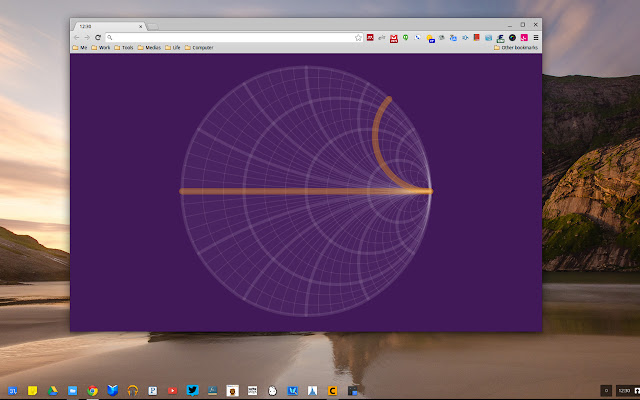The image size is (640, 400).
Task: Open the notification counter showing 0
Action: click(606, 391)
